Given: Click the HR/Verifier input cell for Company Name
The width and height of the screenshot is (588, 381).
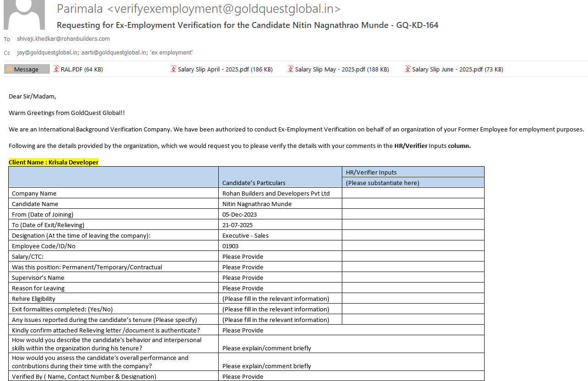Looking at the screenshot, I should tap(413, 193).
